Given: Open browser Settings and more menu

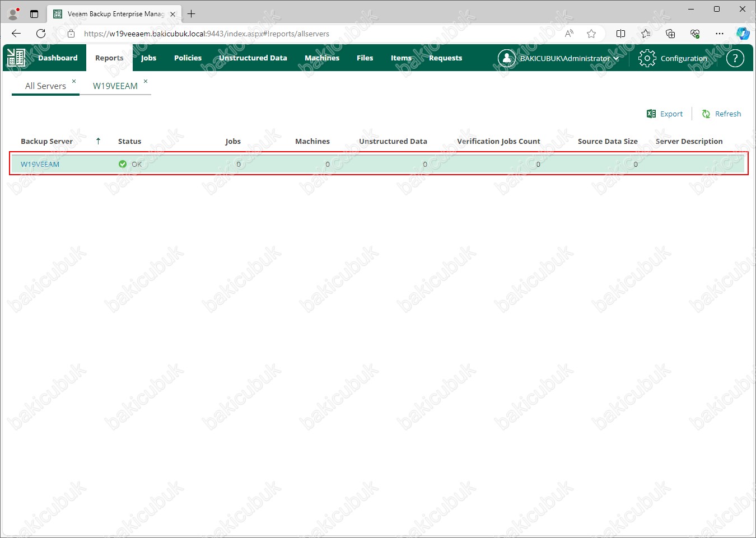Looking at the screenshot, I should [x=720, y=34].
